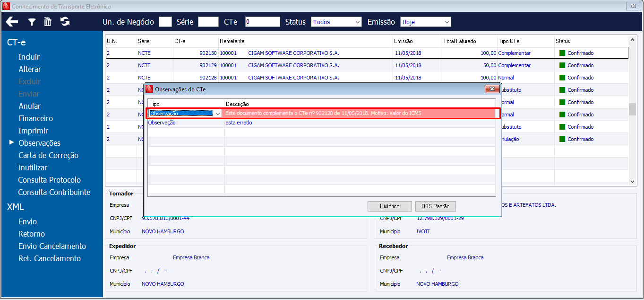This screenshot has width=644, height=300.
Task: Select Incluir in the CT-e menu
Action: click(x=29, y=57)
